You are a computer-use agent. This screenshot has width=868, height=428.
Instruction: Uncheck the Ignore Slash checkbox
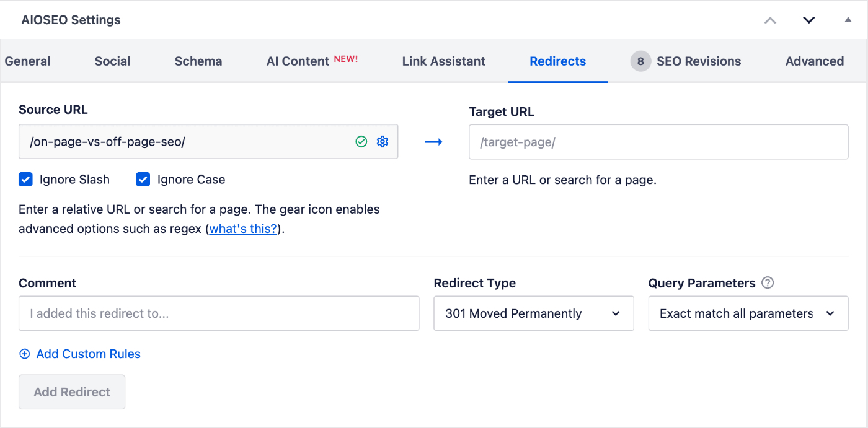[x=25, y=180]
